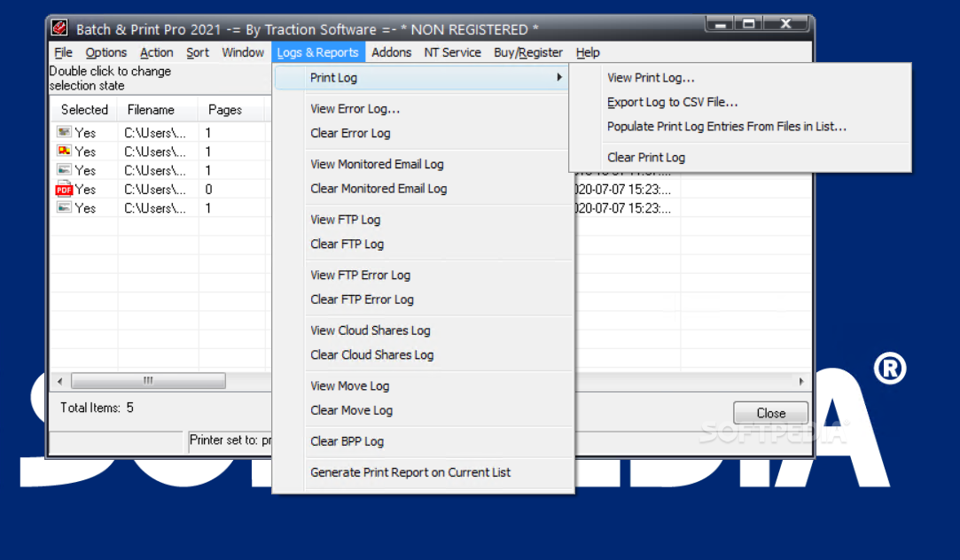Select the red image icon in second list row
This screenshot has height=560, width=960.
coord(64,151)
